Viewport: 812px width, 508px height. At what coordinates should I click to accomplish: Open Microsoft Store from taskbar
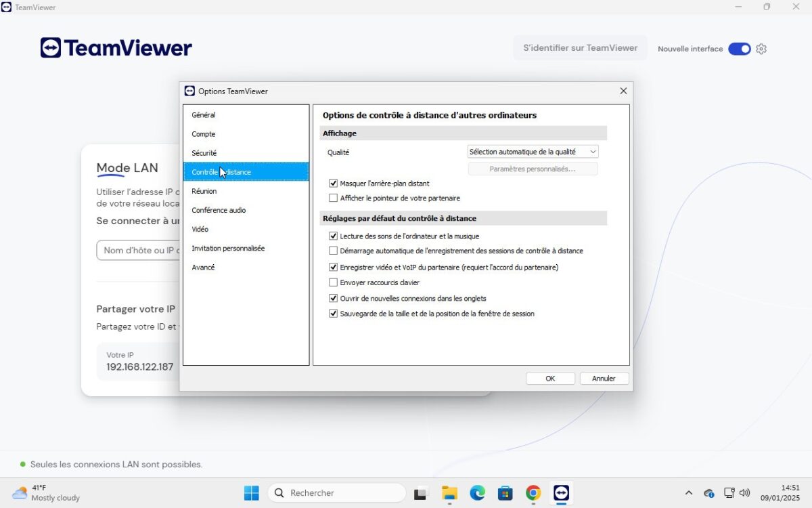[x=505, y=493]
